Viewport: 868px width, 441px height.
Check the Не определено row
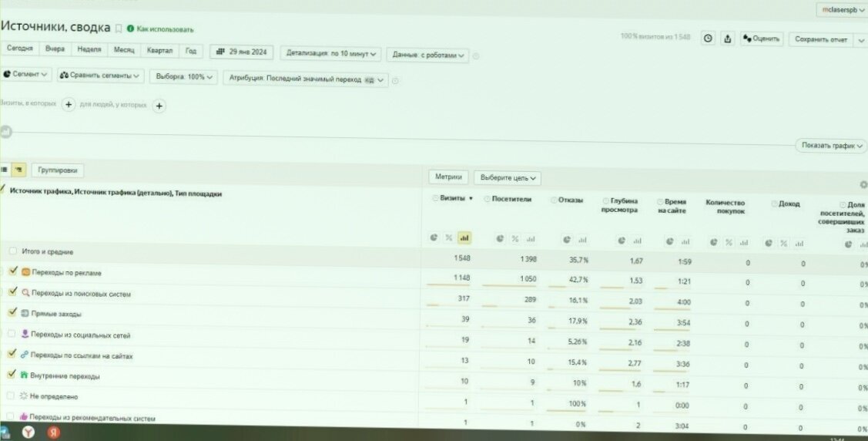pos(10,396)
